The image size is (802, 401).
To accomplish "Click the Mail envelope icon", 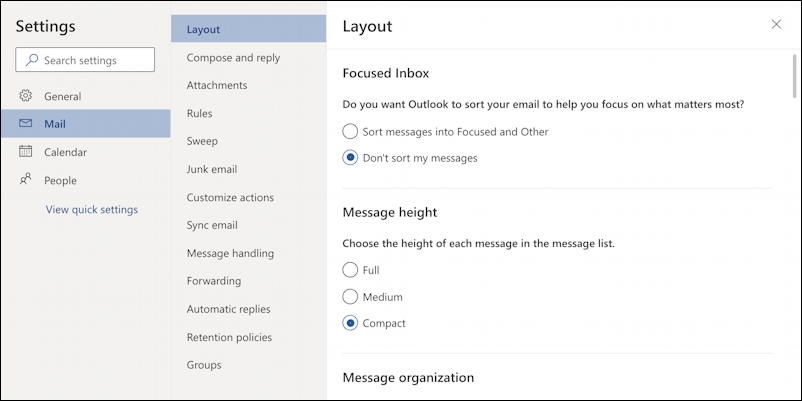I will coord(25,123).
